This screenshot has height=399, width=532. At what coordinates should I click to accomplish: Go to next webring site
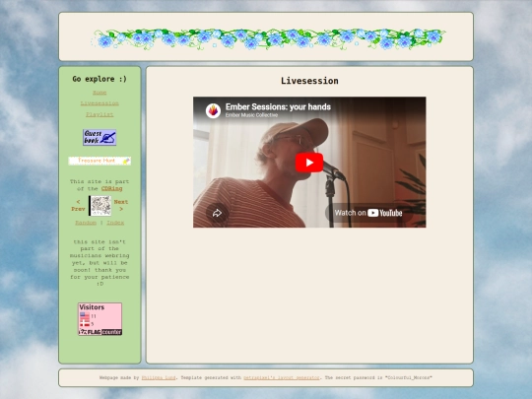coord(121,205)
